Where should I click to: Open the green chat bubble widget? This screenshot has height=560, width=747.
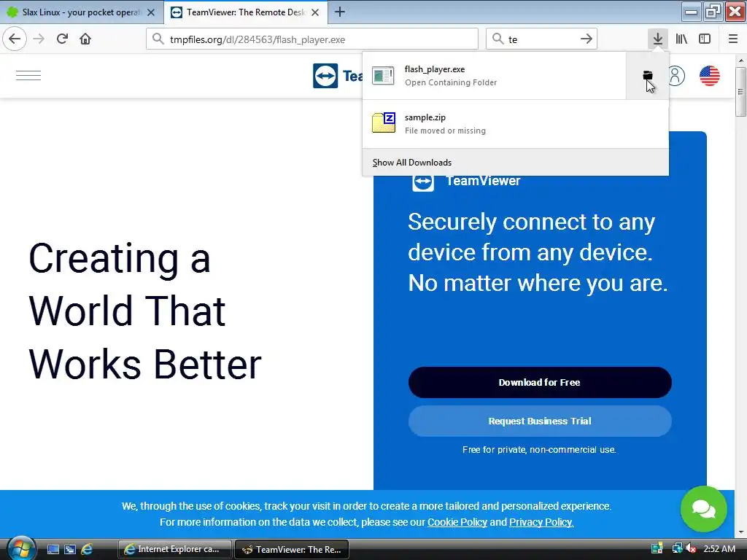[704, 508]
